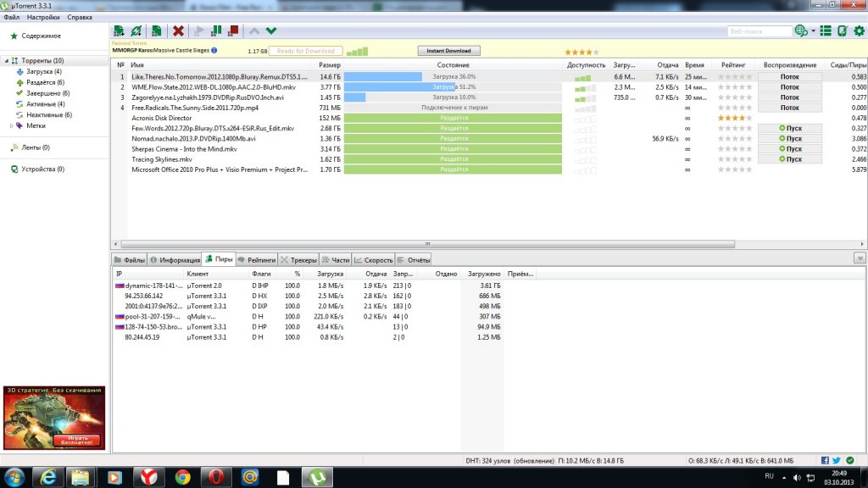Switch to the Скорость tab
This screenshot has width=868, height=488.
374,260
